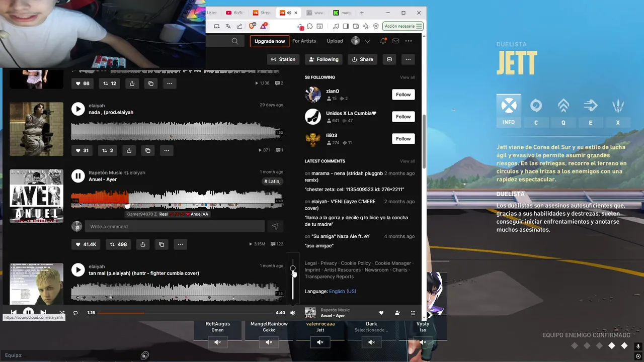Play tan mal (p.elaiyah) cumbia cover track
The image size is (644, 362).
coord(78,270)
